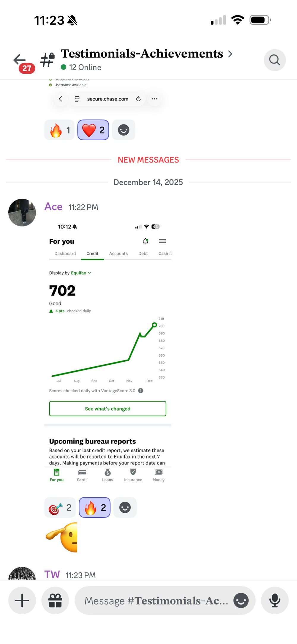Open the gift icon button

(x=55, y=600)
